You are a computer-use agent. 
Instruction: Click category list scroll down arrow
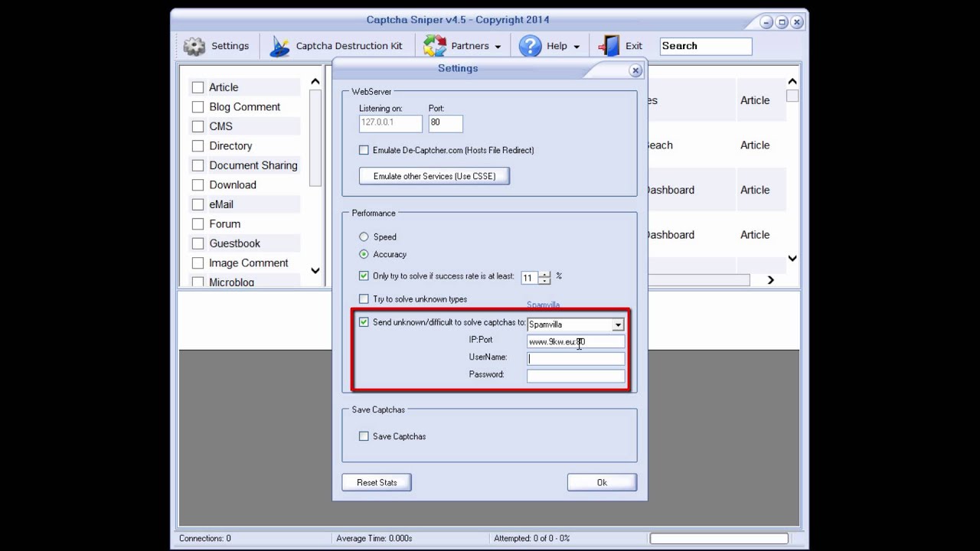click(x=315, y=270)
